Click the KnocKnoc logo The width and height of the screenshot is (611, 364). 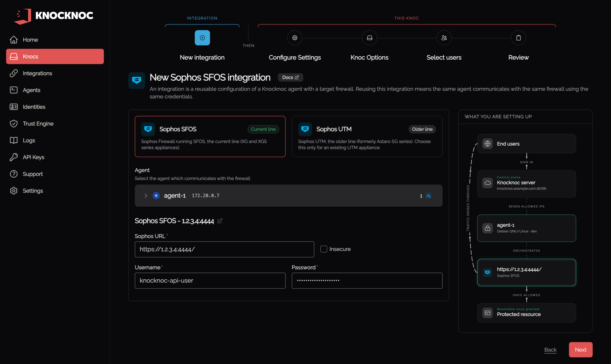point(54,16)
